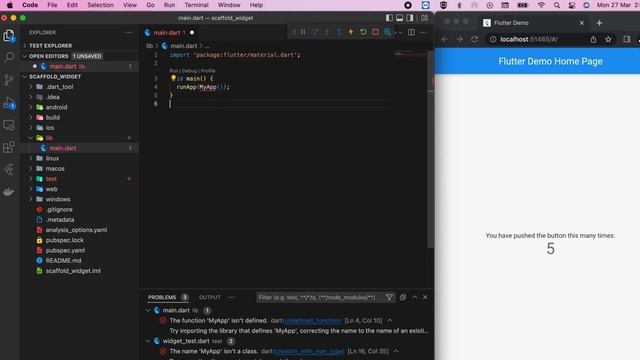
Task: Collapse widget_test.dart problems group
Action: click(148, 341)
